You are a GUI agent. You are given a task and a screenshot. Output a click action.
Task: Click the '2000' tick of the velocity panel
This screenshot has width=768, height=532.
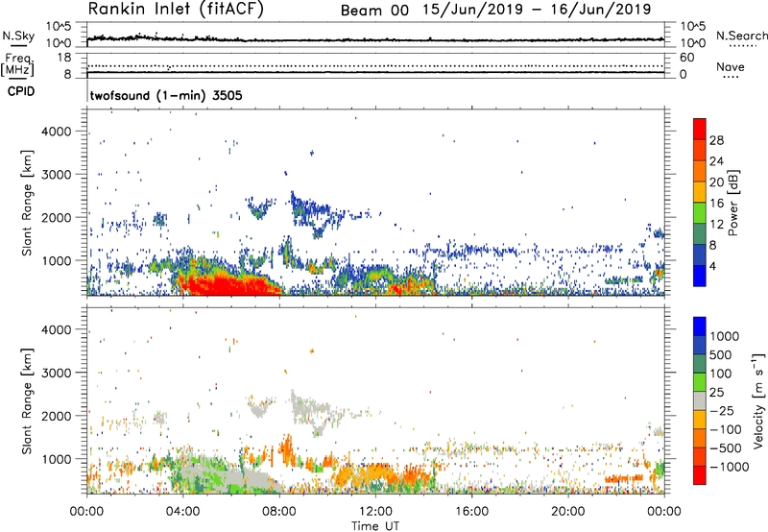pyautogui.click(x=57, y=416)
